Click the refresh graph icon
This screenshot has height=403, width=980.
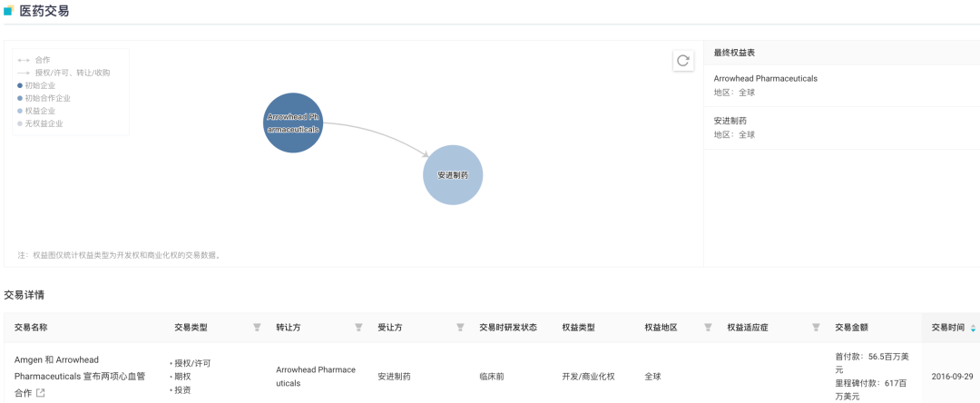point(683,61)
